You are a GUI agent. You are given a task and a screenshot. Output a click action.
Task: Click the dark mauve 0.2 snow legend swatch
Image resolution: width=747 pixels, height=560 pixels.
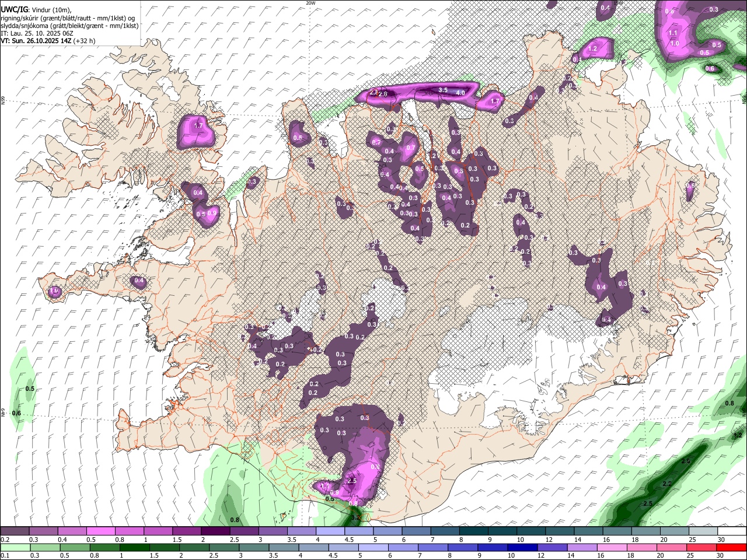[x=15, y=531]
